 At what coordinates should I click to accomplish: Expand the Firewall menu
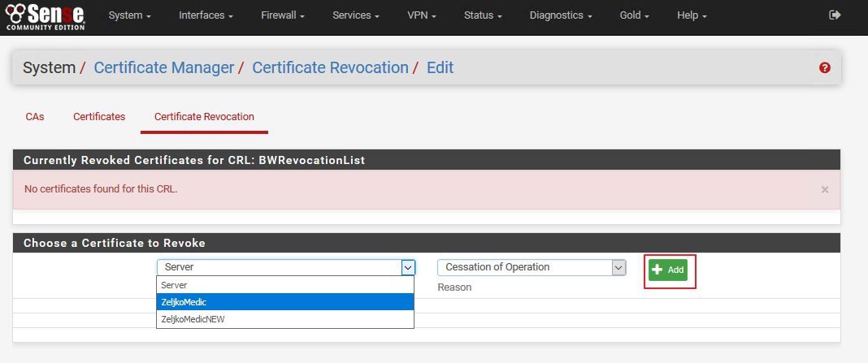pyautogui.click(x=284, y=16)
